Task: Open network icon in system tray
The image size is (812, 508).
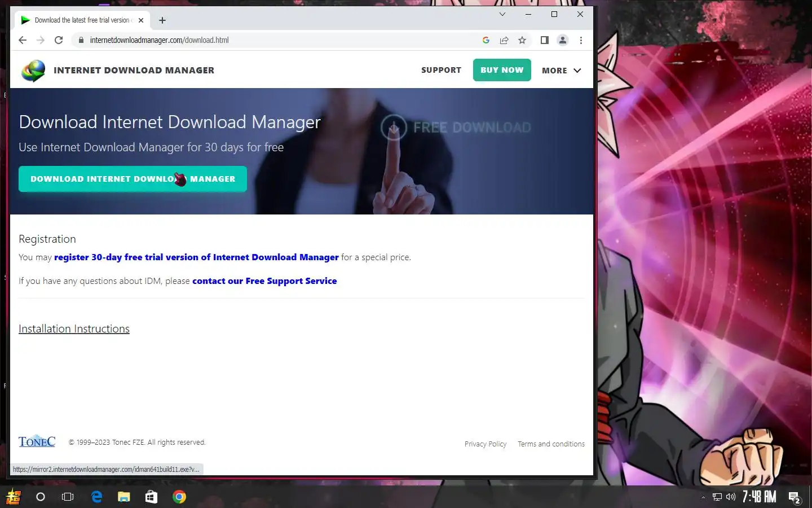Action: 717,497
